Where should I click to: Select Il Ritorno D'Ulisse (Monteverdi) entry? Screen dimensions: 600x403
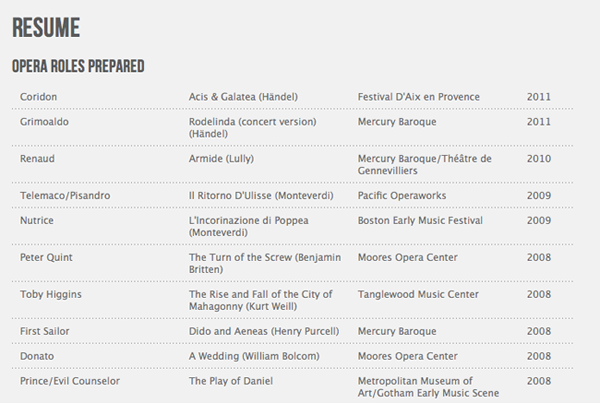(x=261, y=196)
